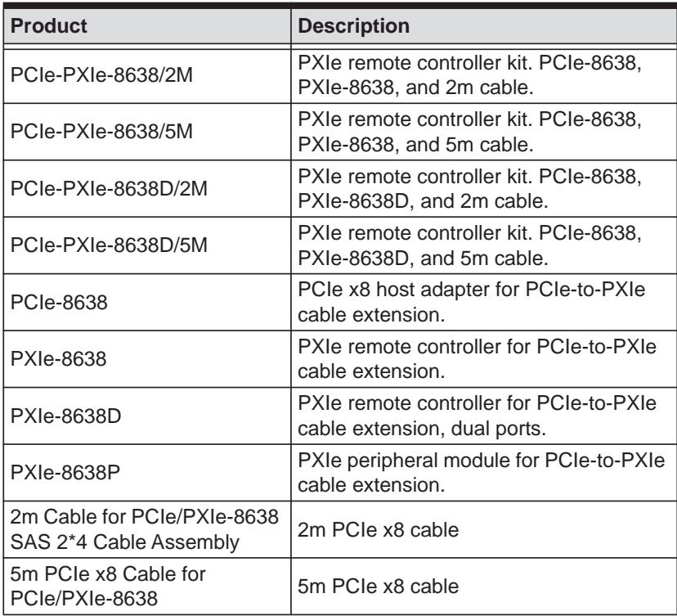Click the PXIe-8638 remote controller cable extension description
This screenshot has height=616, width=677.
pos(477,358)
